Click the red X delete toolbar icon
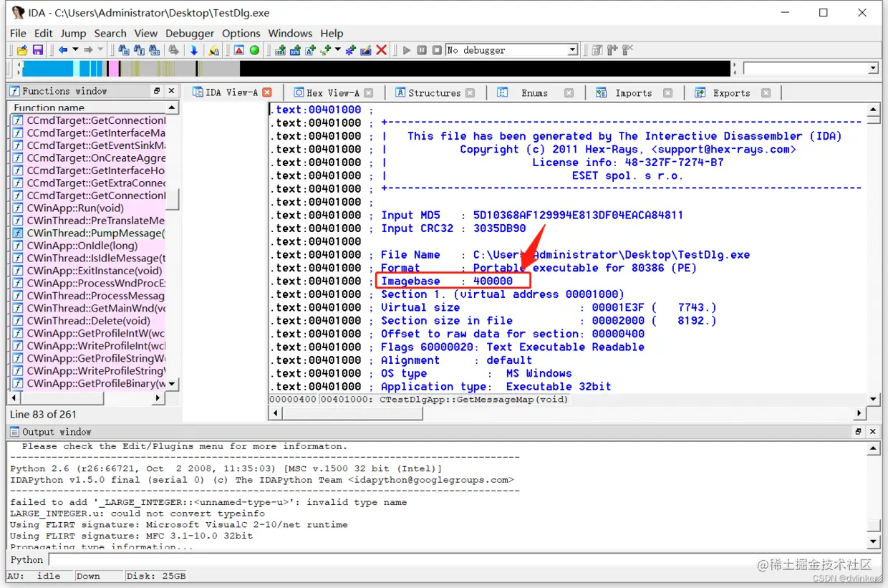This screenshot has width=888, height=588. pos(381,50)
